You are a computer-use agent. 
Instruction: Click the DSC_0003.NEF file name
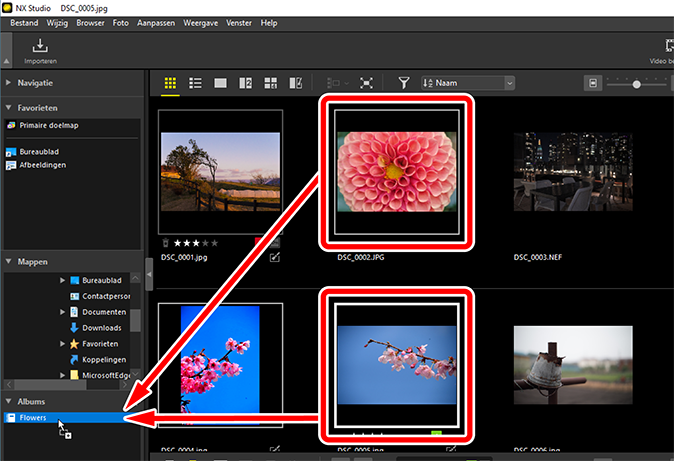pyautogui.click(x=538, y=257)
